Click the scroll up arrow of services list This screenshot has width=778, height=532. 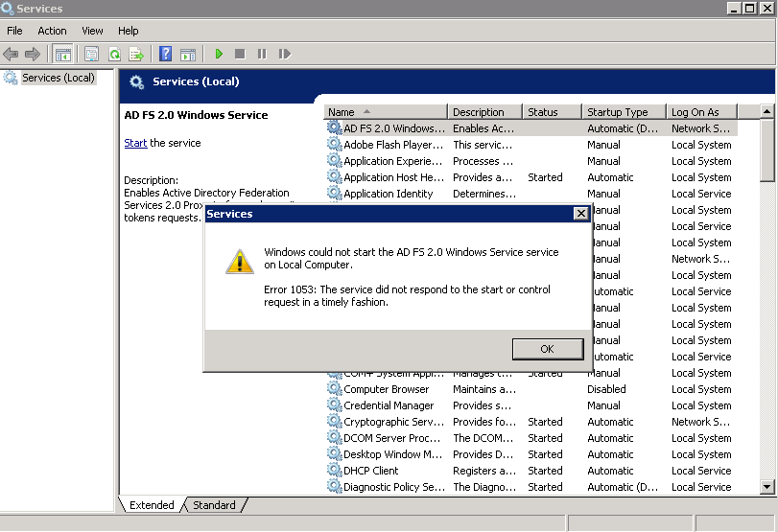766,111
